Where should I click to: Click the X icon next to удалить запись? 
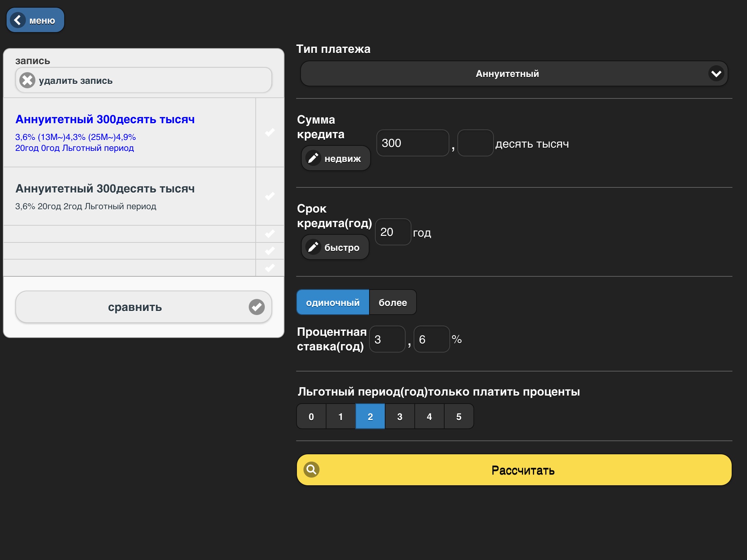[27, 80]
